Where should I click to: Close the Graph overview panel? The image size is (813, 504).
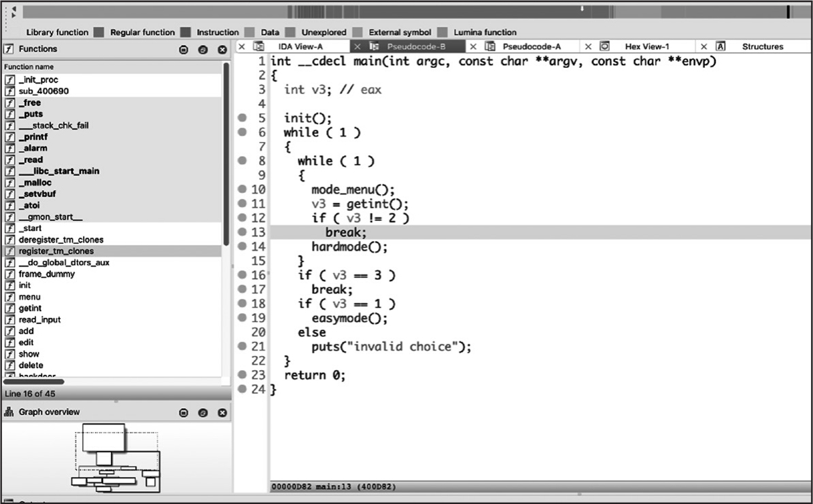click(222, 413)
